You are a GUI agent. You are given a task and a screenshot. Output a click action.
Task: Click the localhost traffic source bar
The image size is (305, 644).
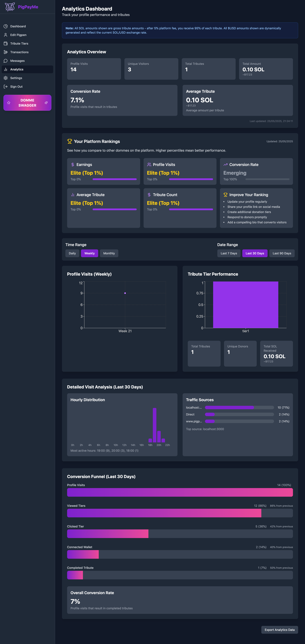point(239,408)
